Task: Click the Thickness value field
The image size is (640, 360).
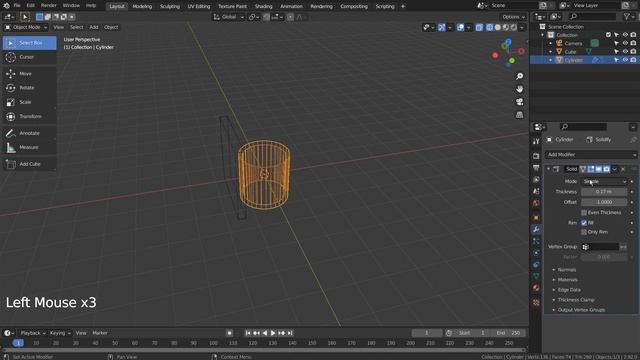Action: pyautogui.click(x=604, y=192)
